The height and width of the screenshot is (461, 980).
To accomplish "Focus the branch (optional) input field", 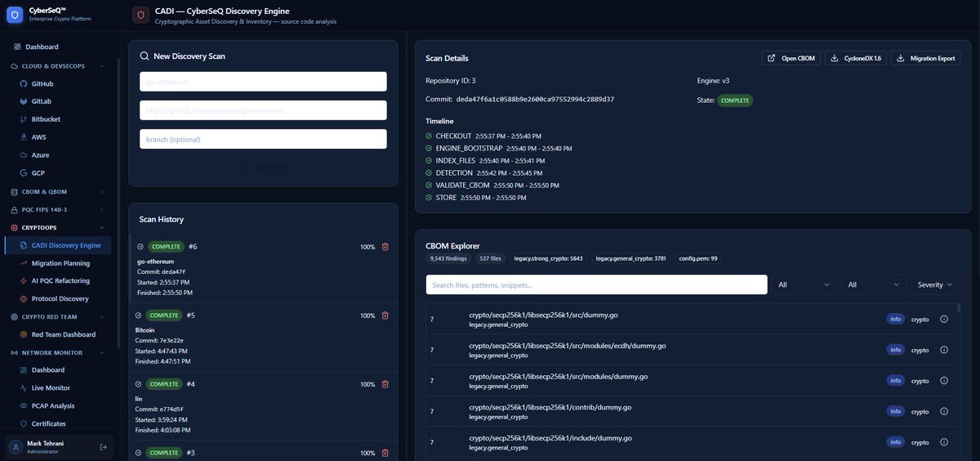I will 263,139.
